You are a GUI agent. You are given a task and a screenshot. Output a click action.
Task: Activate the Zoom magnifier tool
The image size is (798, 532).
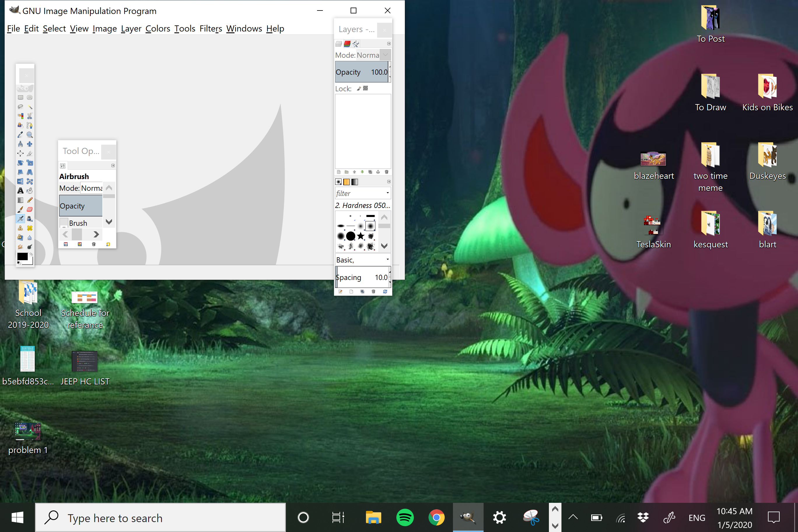tap(30, 135)
